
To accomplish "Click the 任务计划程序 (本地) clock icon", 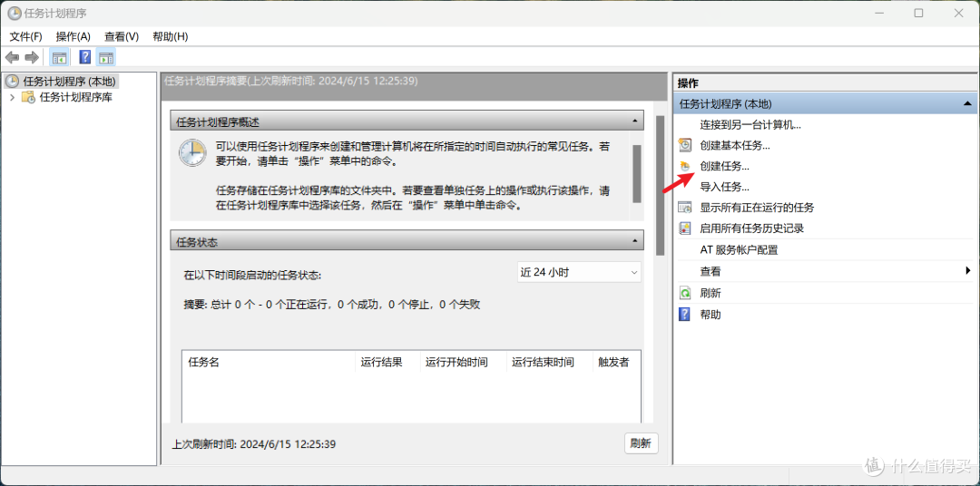I will point(11,82).
